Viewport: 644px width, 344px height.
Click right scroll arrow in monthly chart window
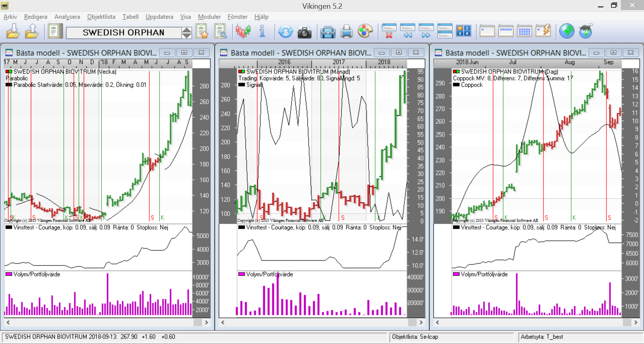pyautogui.click(x=421, y=322)
